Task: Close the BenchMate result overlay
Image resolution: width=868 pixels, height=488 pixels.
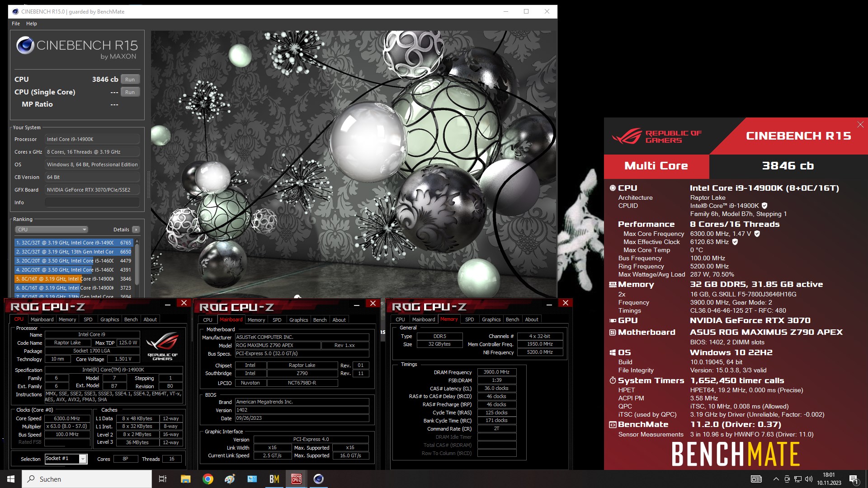Action: pos(860,124)
